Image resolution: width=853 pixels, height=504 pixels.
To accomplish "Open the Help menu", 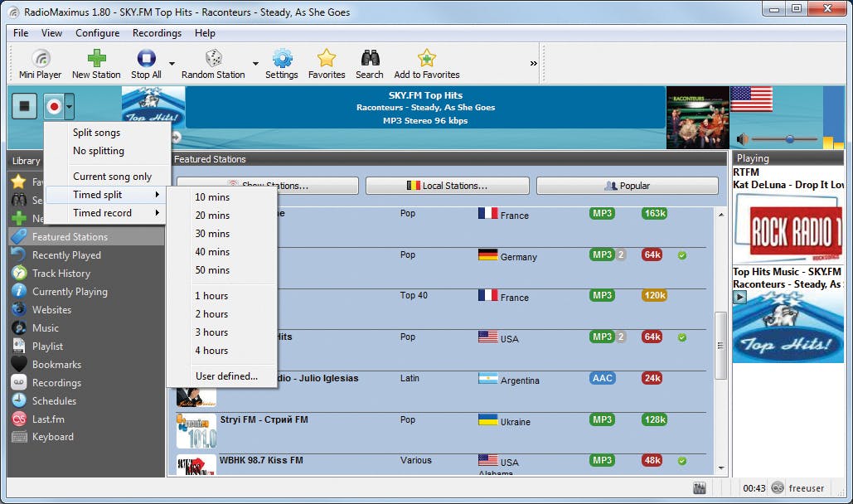I will coord(205,33).
